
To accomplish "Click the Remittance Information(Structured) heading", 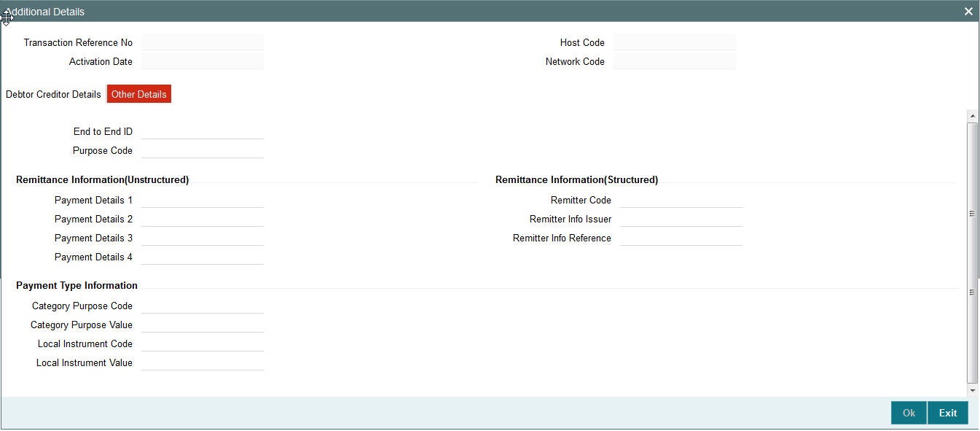I will [576, 179].
